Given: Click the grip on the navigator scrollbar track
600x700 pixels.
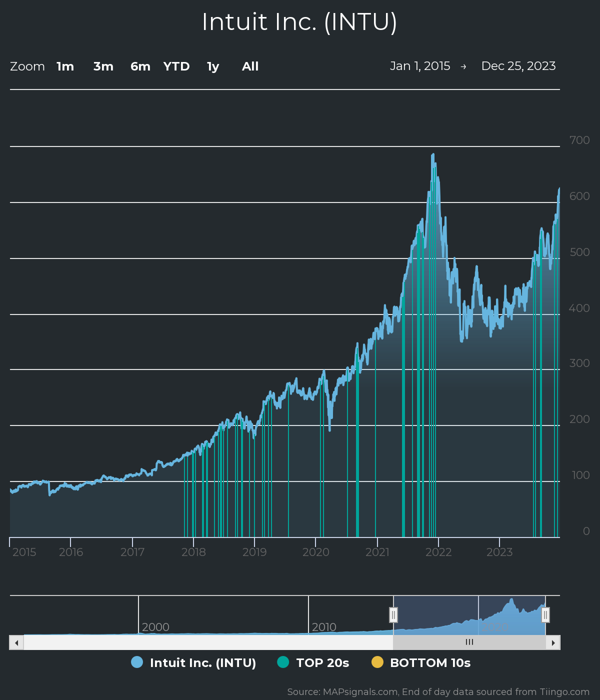Looking at the screenshot, I should (x=469, y=642).
